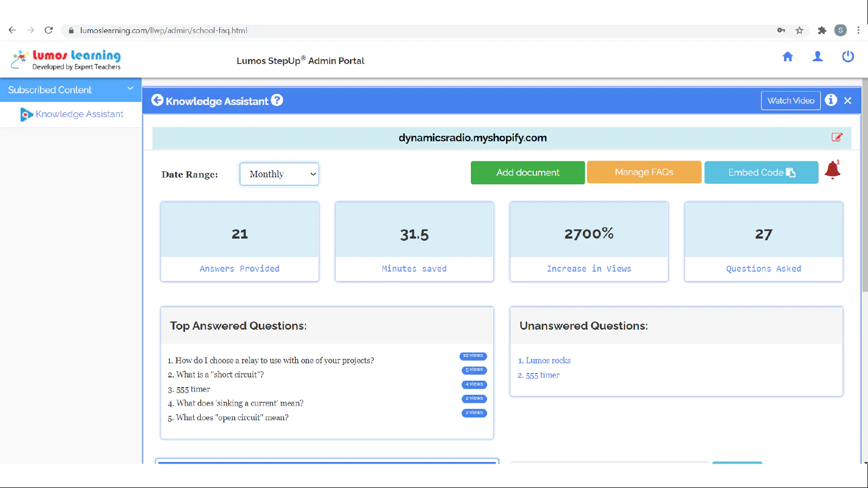The height and width of the screenshot is (488, 868).
Task: Open Knowledge Assistant in the sidebar
Action: [x=79, y=114]
